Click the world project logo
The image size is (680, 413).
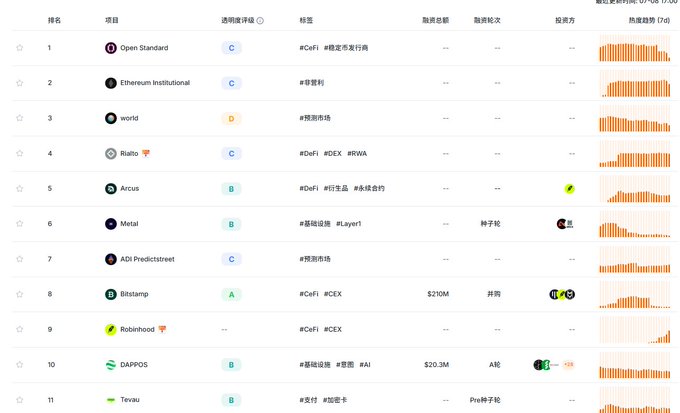pos(111,118)
